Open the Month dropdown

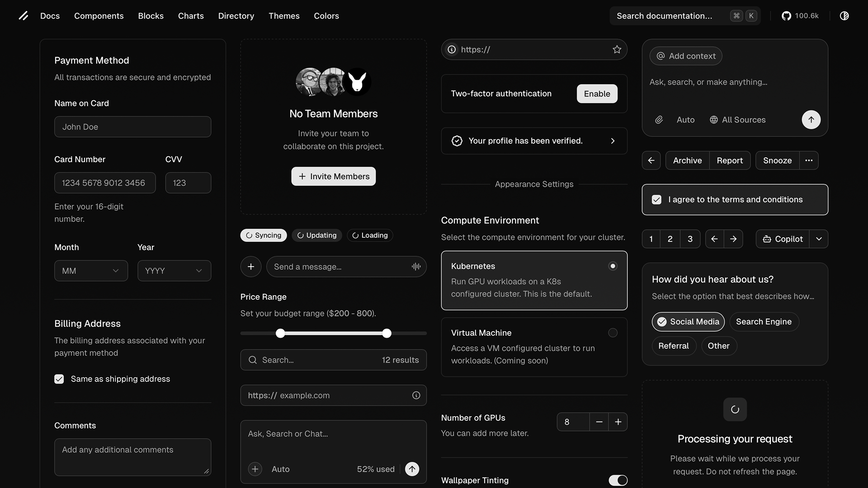pos(91,270)
